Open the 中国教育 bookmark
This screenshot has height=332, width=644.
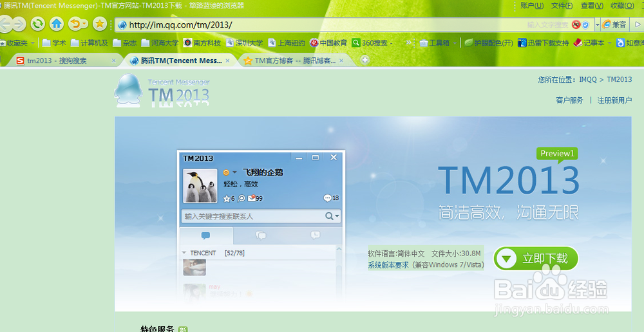point(328,42)
